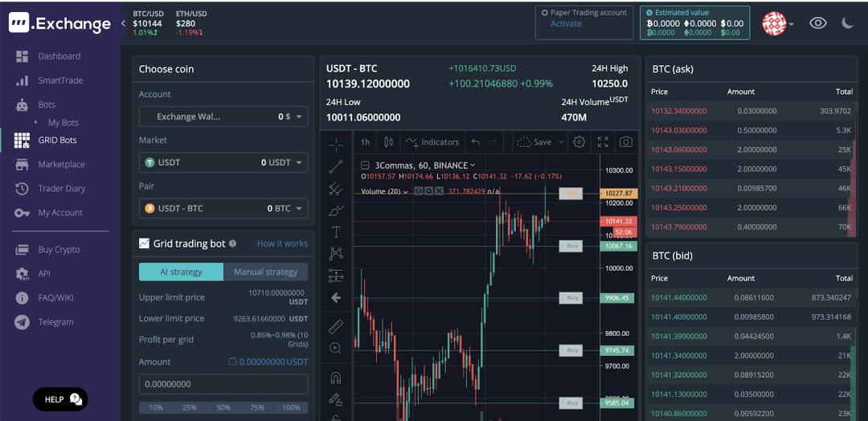
Task: Expand the Save layout dropdown arrow
Action: coord(561,142)
